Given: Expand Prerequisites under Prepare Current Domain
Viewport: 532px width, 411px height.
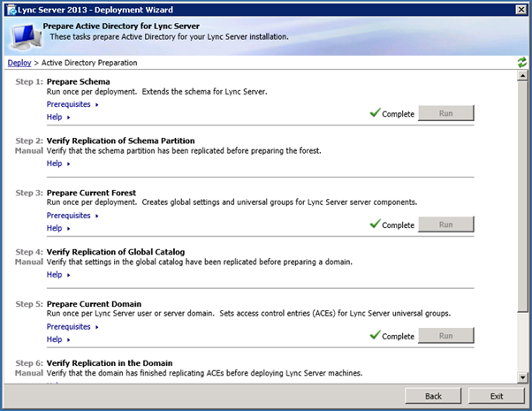Looking at the screenshot, I should [x=72, y=327].
